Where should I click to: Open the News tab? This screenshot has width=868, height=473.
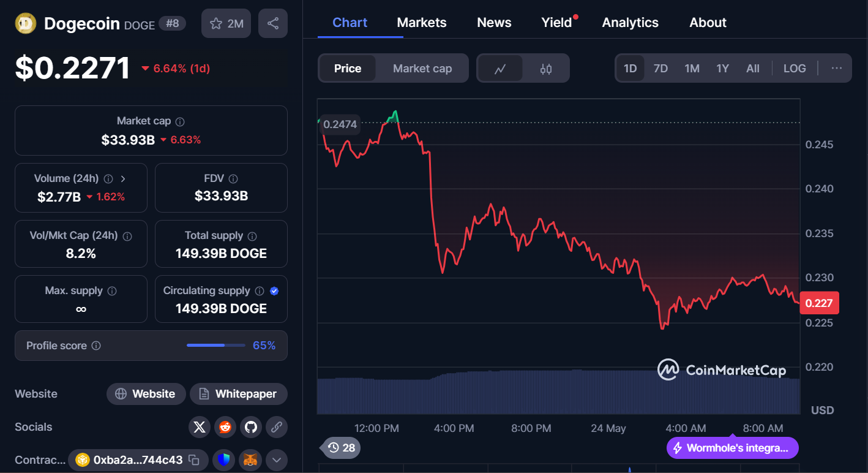tap(494, 23)
